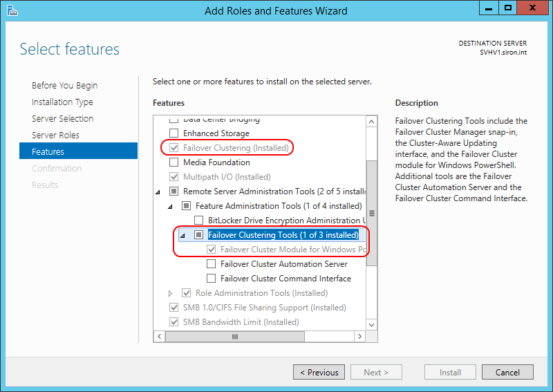Collapse Remote Server Administration Tools node
Screen dimensions: 553x392
pyautogui.click(x=158, y=192)
